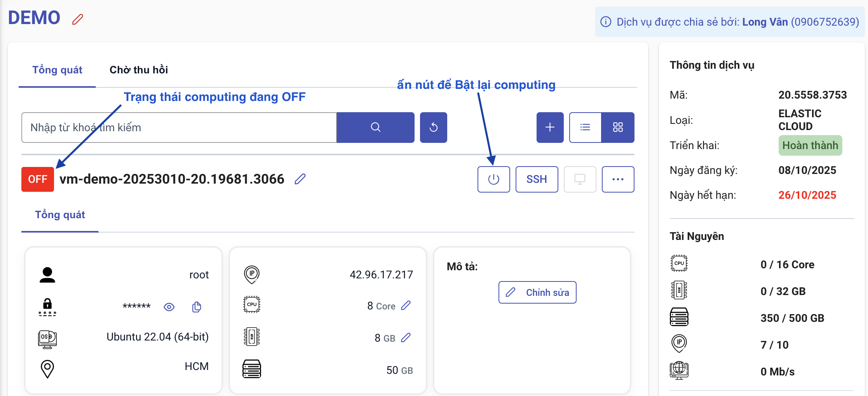Select the top Tổng quát tab
Image resolution: width=868 pixels, height=396 pixels.
tap(57, 70)
